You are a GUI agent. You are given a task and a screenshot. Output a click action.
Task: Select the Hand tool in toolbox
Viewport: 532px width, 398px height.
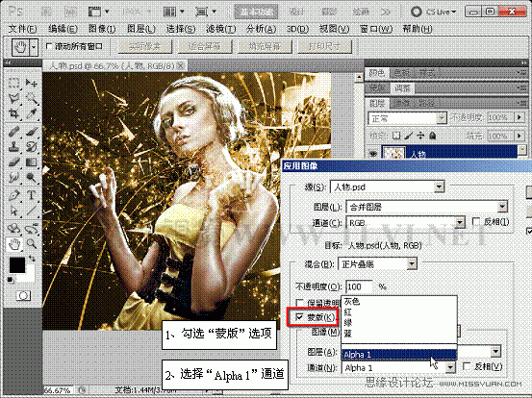pos(13,244)
